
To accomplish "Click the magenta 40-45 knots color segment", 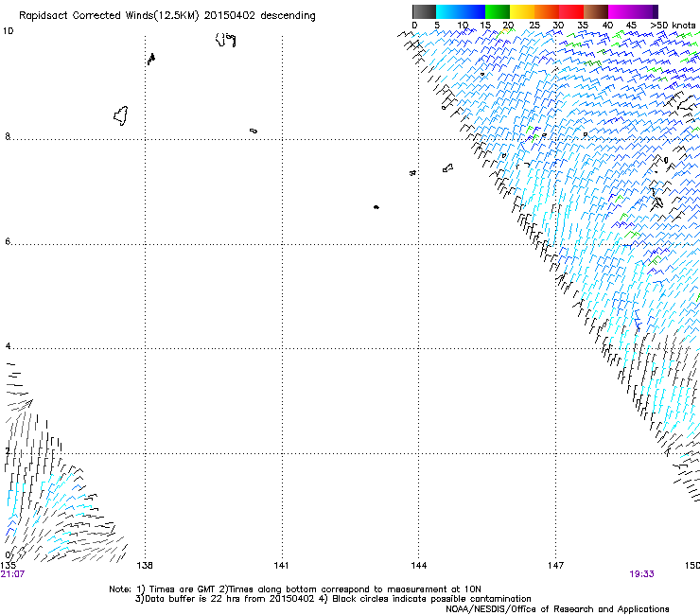I will click(621, 11).
